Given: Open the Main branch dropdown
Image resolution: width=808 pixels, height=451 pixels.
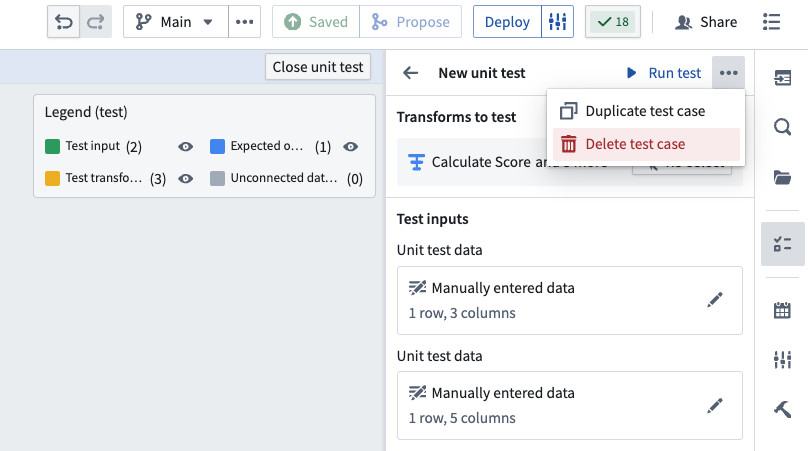Looking at the screenshot, I should click(176, 22).
